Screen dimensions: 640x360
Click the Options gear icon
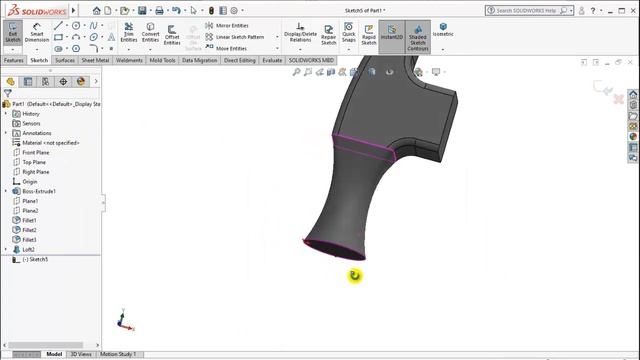[x=234, y=11]
